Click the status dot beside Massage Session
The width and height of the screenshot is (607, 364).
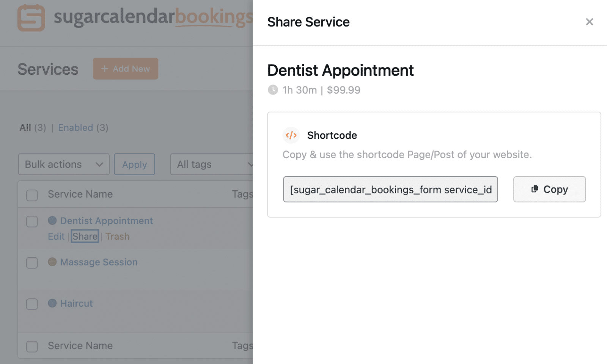[x=52, y=262]
